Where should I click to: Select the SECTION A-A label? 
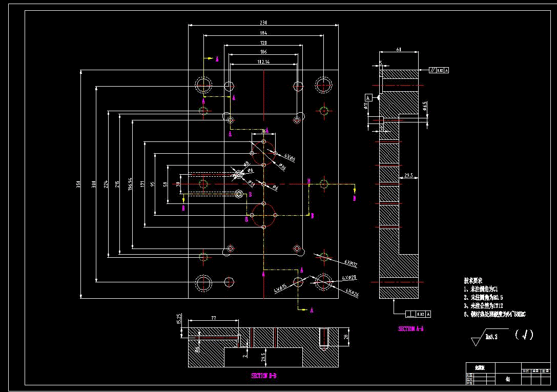coord(410,329)
